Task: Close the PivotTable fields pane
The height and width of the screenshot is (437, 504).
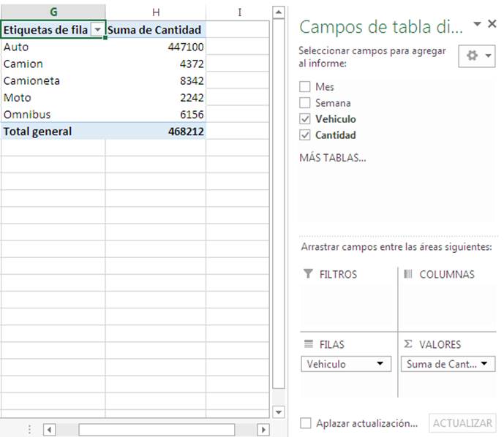Action: tap(492, 25)
